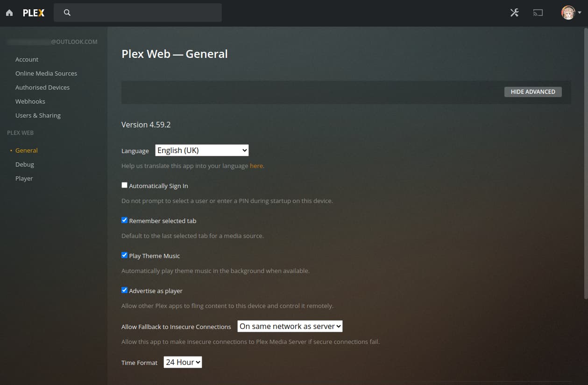Open settings wrench and screwdriver icon

(x=514, y=13)
